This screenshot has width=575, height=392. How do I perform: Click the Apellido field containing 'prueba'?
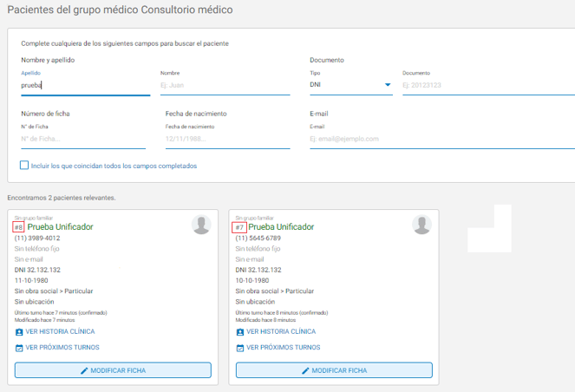click(84, 85)
